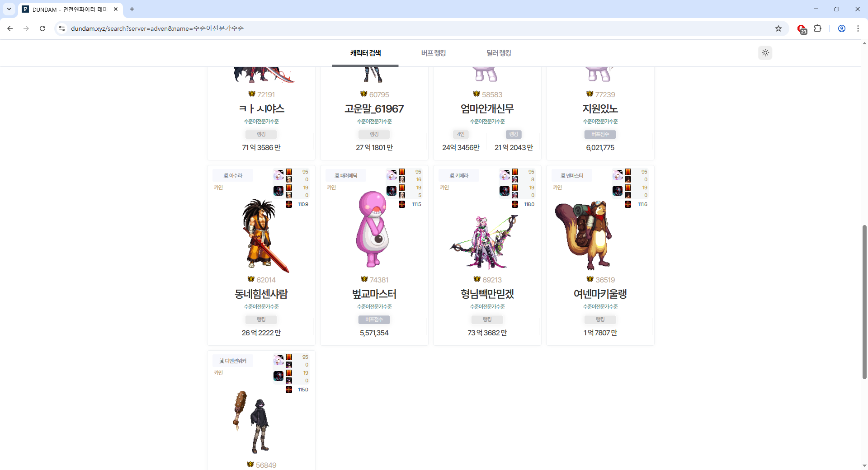Open character 형님빽만믿겠 name link
Image resolution: width=868 pixels, height=470 pixels.
click(x=487, y=294)
